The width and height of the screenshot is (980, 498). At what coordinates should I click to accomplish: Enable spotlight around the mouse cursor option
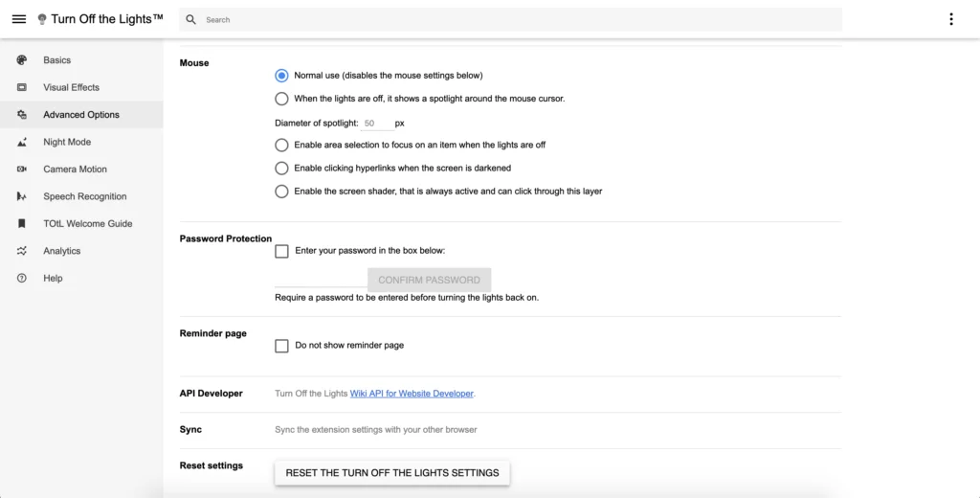[x=281, y=99]
